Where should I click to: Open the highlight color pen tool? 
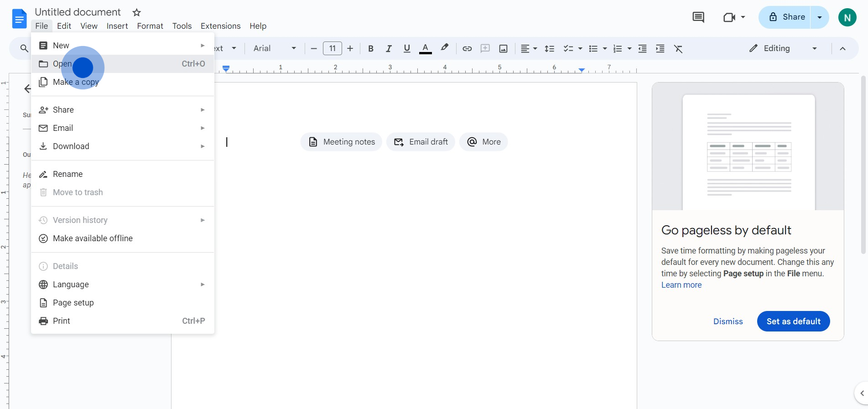click(444, 48)
